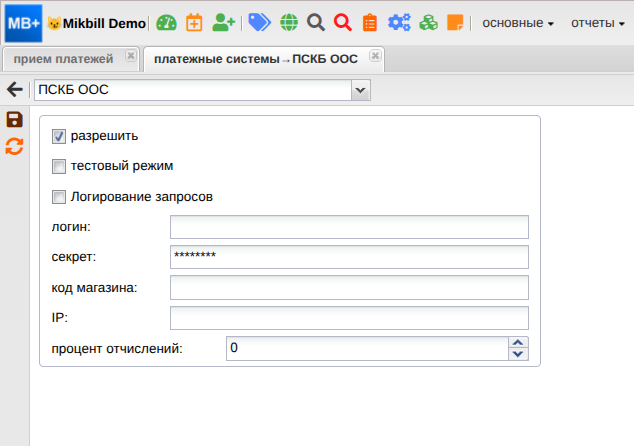Open the отчеты dropdown menu
This screenshot has width=634, height=446.
pos(598,23)
